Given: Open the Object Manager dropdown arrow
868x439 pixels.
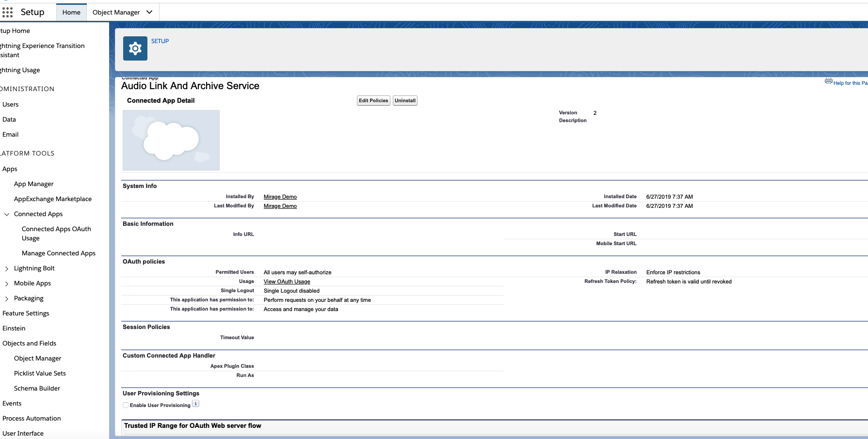Looking at the screenshot, I should [149, 12].
